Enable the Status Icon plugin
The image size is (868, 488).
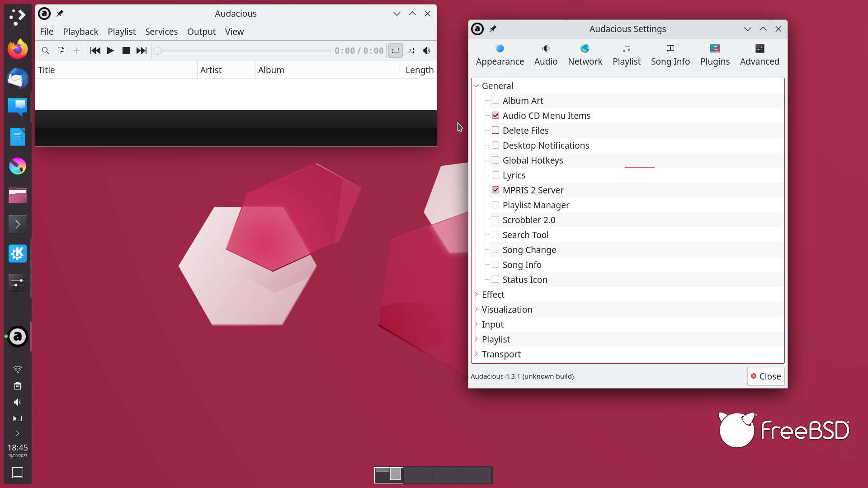coord(495,280)
